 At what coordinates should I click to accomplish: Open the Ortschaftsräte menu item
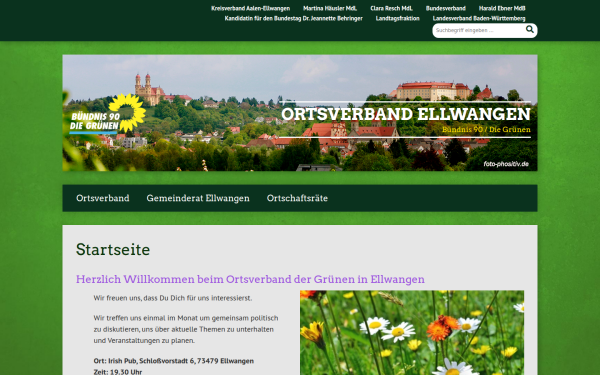click(297, 198)
